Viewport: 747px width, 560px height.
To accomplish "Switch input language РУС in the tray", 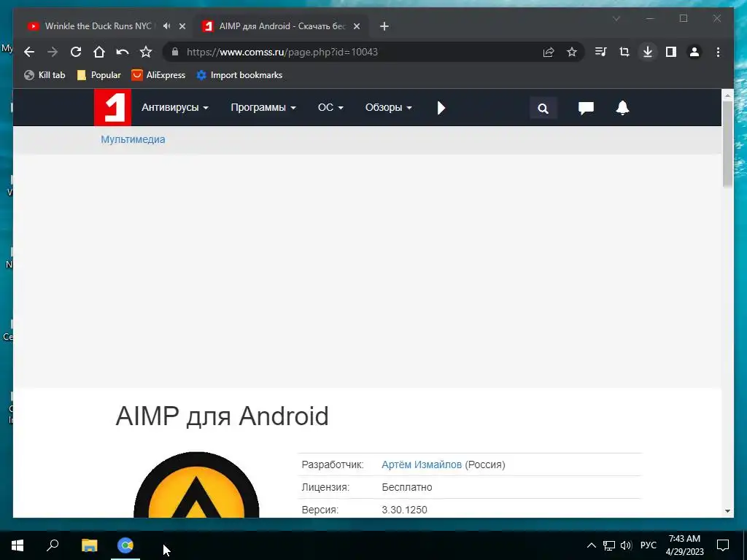I will tap(648, 545).
